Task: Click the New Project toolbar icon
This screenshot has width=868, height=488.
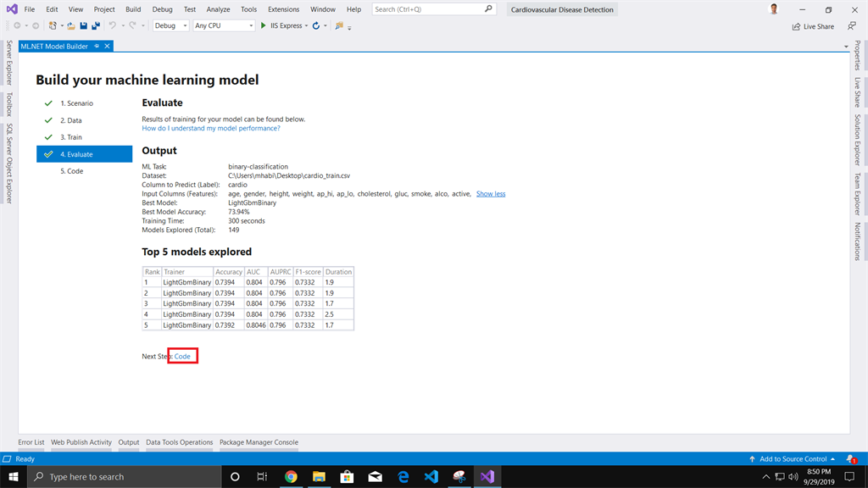Action: tap(53, 25)
